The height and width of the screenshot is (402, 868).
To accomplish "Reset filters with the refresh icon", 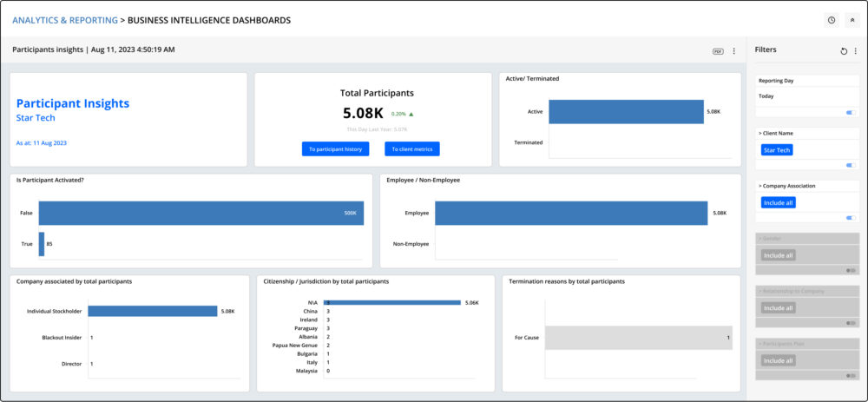I will pos(844,51).
